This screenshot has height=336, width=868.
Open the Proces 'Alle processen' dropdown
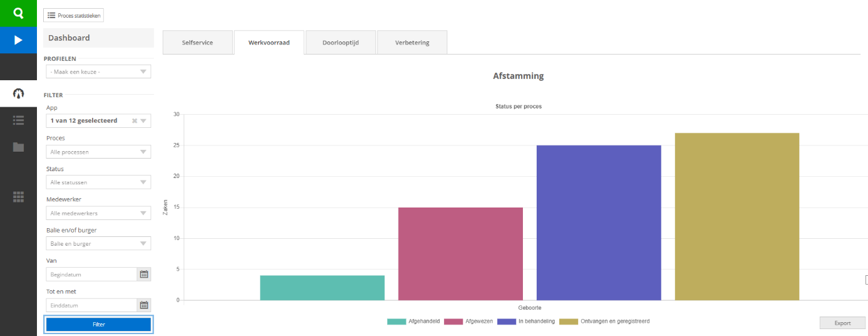click(98, 152)
